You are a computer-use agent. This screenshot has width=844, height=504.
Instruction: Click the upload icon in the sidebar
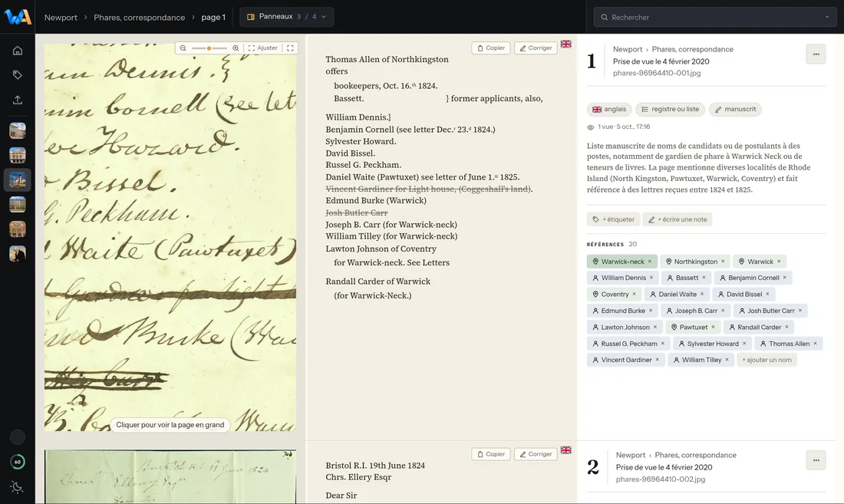tap(17, 100)
